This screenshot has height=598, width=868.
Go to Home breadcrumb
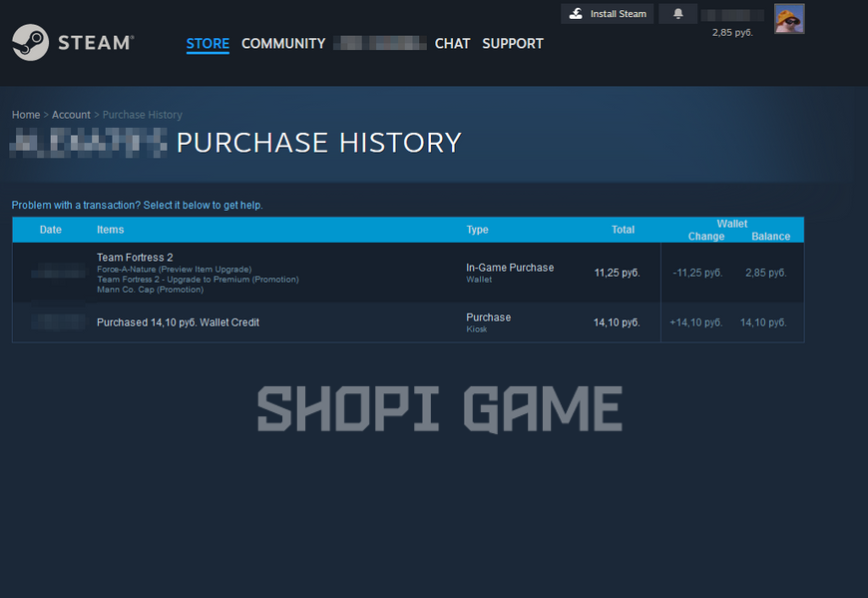pyautogui.click(x=26, y=115)
